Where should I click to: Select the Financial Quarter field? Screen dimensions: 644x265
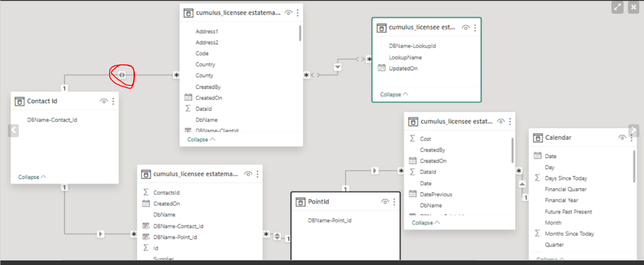(x=566, y=189)
